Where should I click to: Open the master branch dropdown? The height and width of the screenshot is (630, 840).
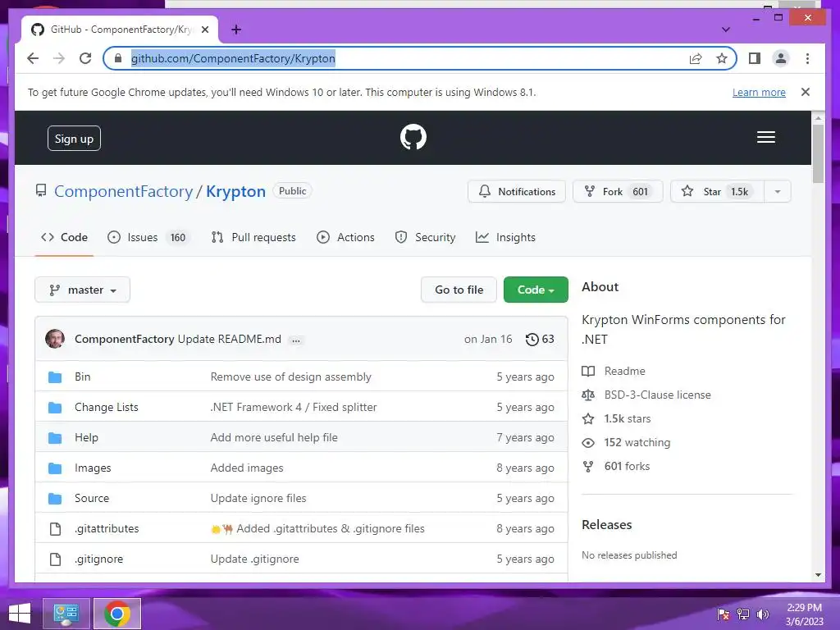point(83,290)
